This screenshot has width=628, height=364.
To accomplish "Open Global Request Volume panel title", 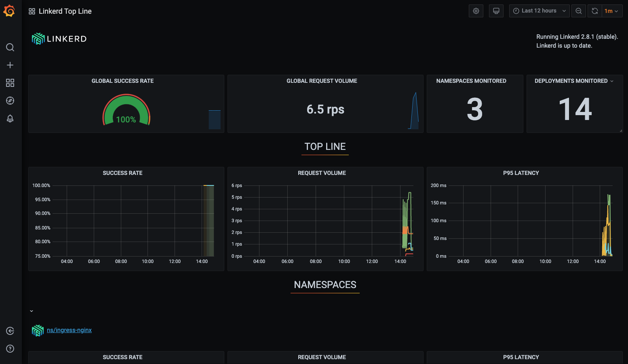I will tap(322, 81).
